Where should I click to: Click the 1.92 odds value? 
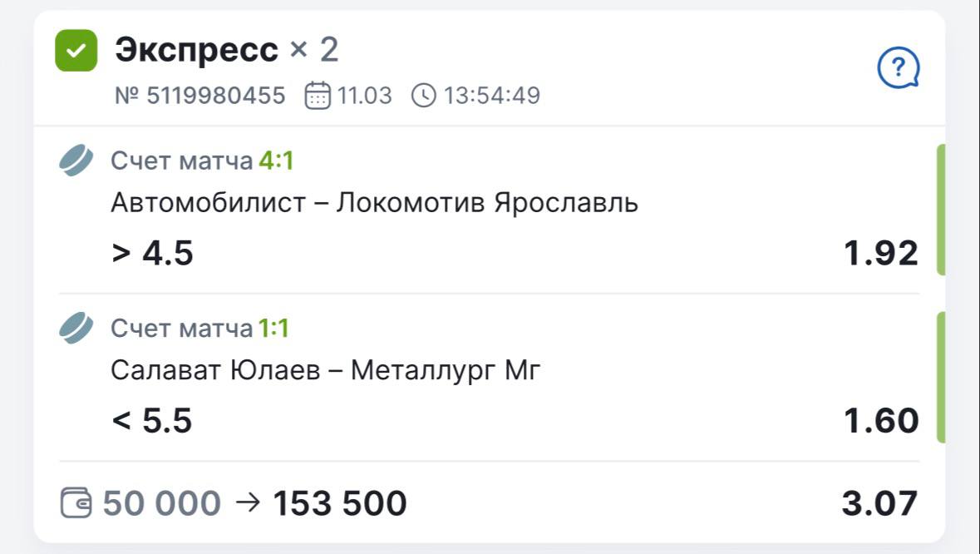(881, 253)
